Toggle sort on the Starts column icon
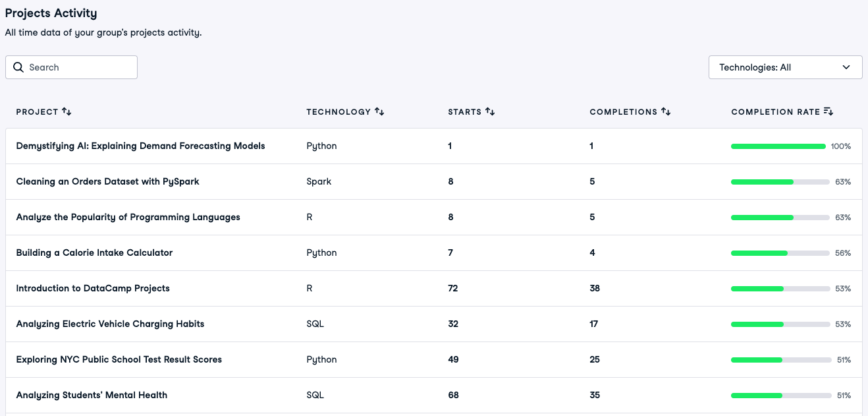This screenshot has width=868, height=416. [490, 112]
